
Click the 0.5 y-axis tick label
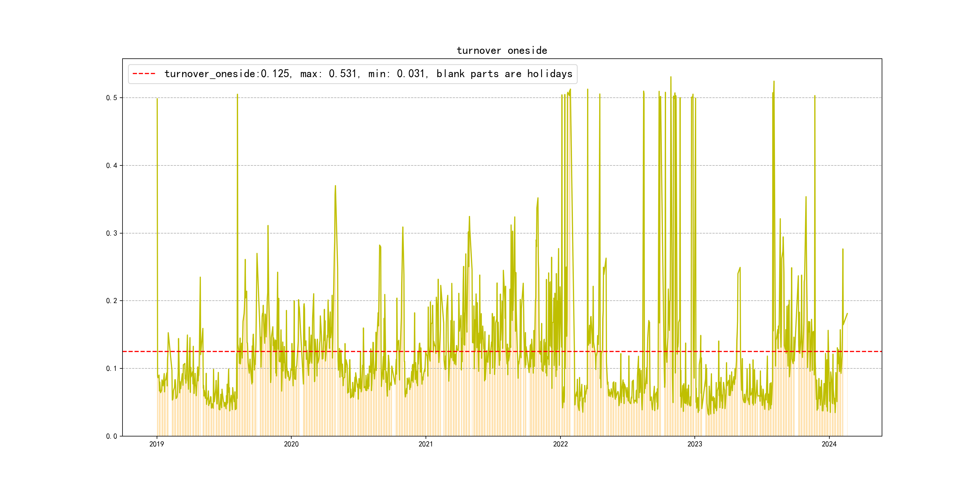pyautogui.click(x=112, y=98)
